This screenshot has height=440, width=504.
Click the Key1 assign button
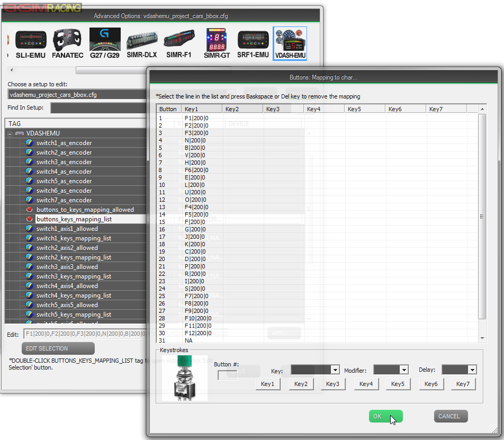click(268, 384)
